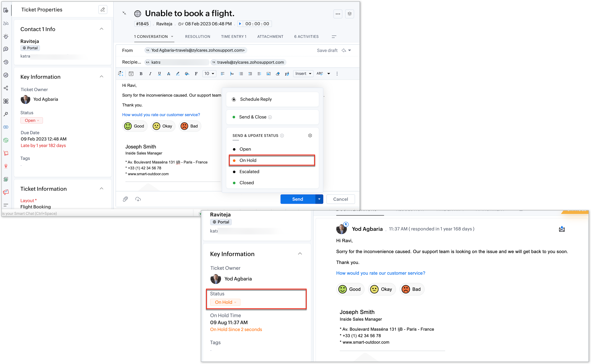Click the Schedule Reply option
This screenshot has height=364, width=591.
pyautogui.click(x=256, y=99)
